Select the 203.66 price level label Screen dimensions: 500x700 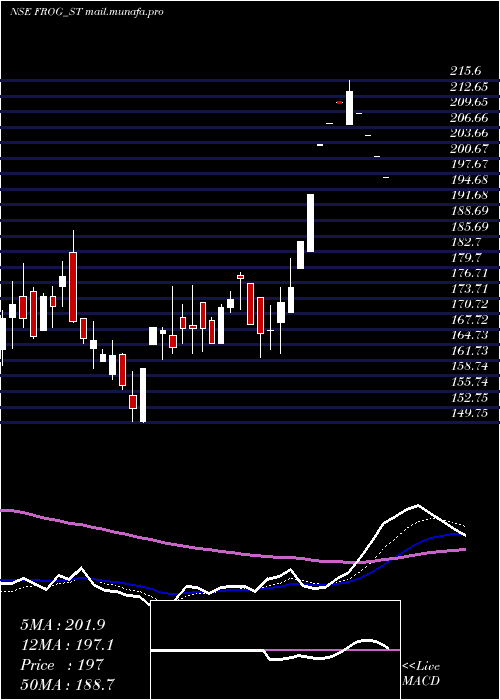pyautogui.click(x=469, y=133)
